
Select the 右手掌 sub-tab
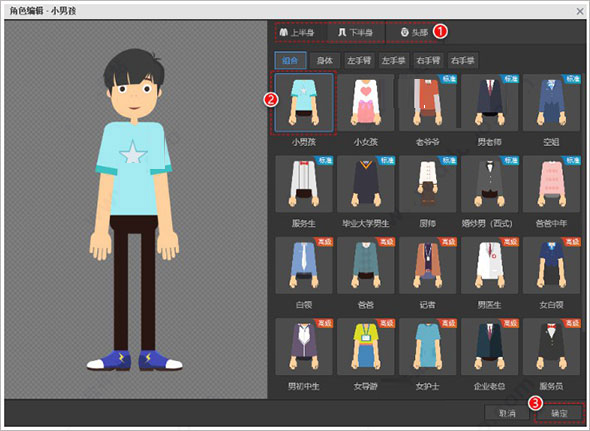[463, 60]
